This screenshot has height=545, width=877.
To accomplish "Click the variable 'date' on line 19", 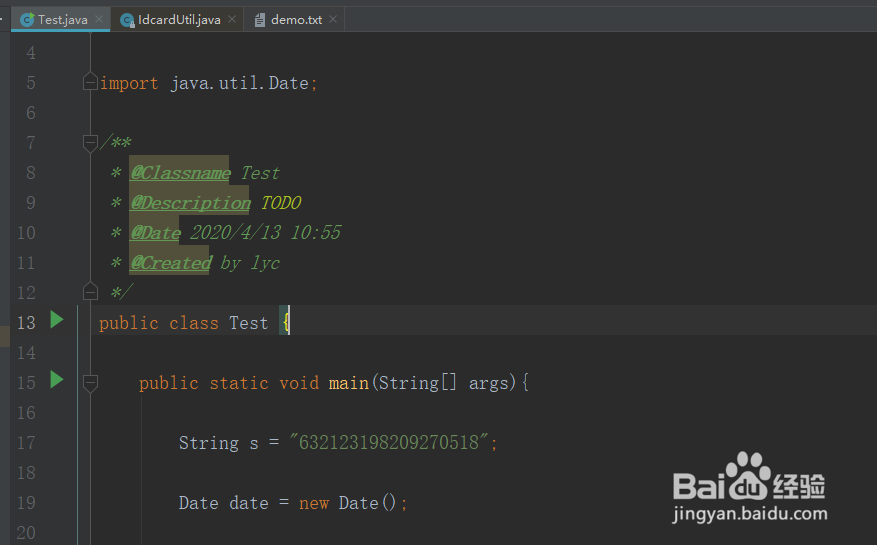I will [x=248, y=503].
